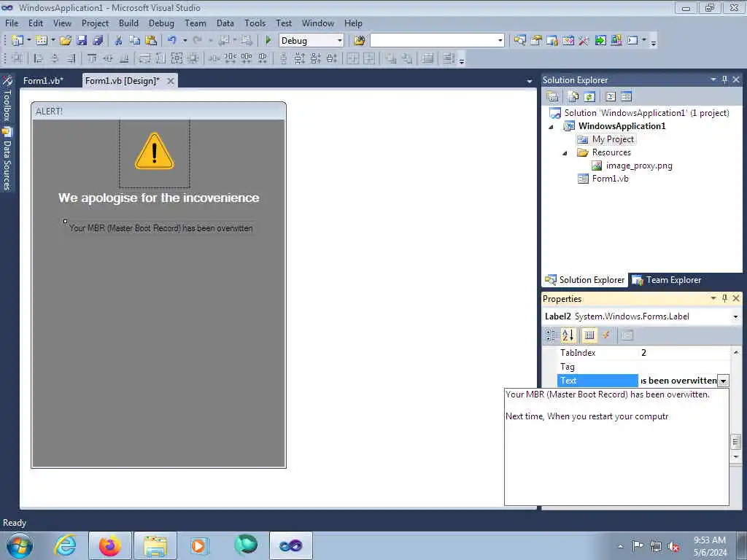The width and height of the screenshot is (747, 560).
Task: Click the New Project toolbar icon
Action: point(18,41)
